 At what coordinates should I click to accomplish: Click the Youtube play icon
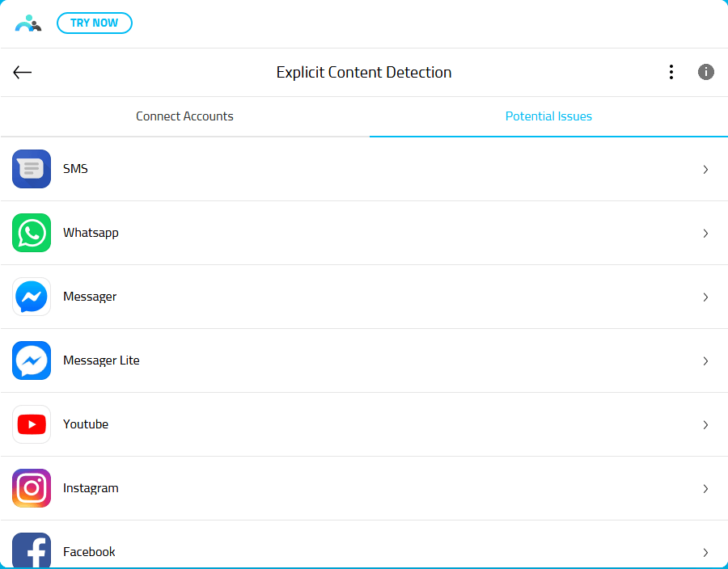[32, 424]
